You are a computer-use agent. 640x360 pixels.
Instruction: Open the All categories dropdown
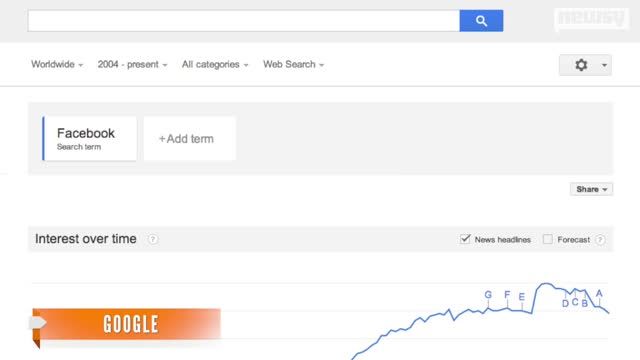[215, 64]
